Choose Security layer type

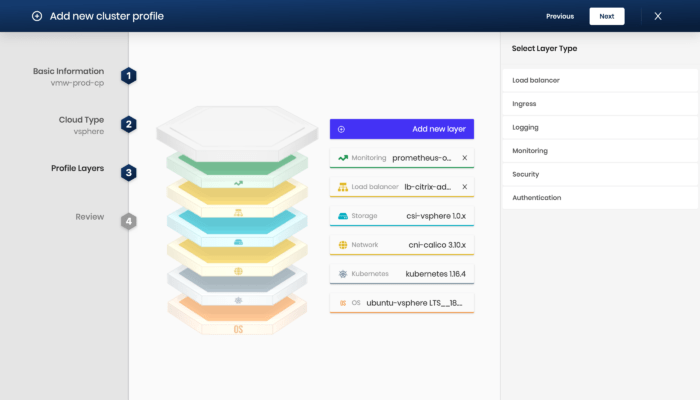click(x=600, y=174)
